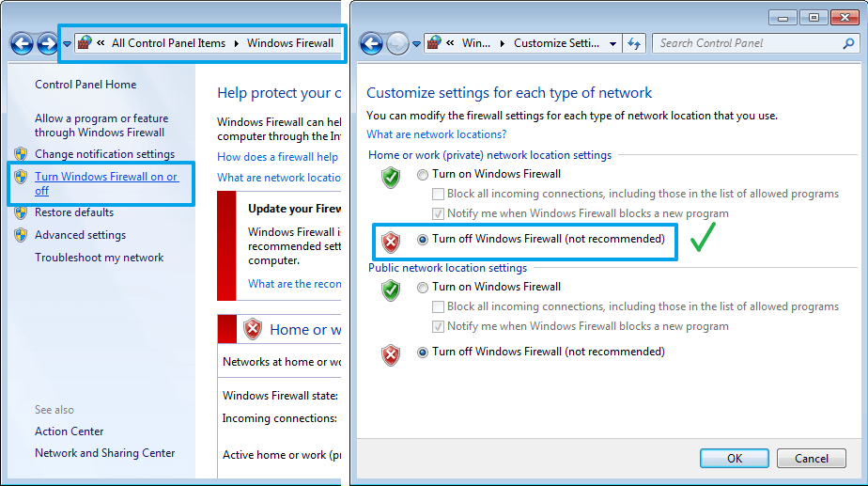Click into the Search Control Panel field

tap(747, 43)
